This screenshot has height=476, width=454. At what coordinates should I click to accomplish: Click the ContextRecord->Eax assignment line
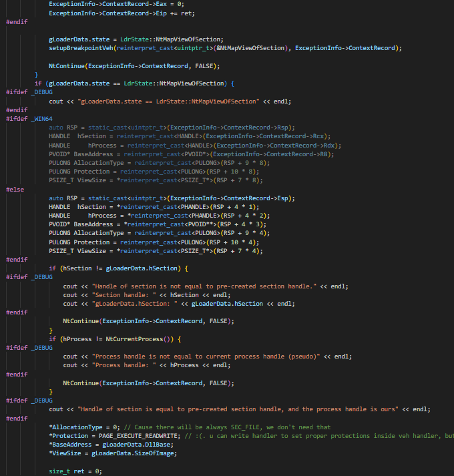[x=118, y=4]
